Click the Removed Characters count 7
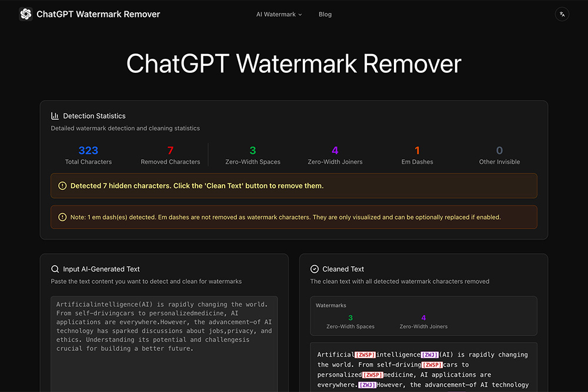588x392 pixels. click(171, 150)
